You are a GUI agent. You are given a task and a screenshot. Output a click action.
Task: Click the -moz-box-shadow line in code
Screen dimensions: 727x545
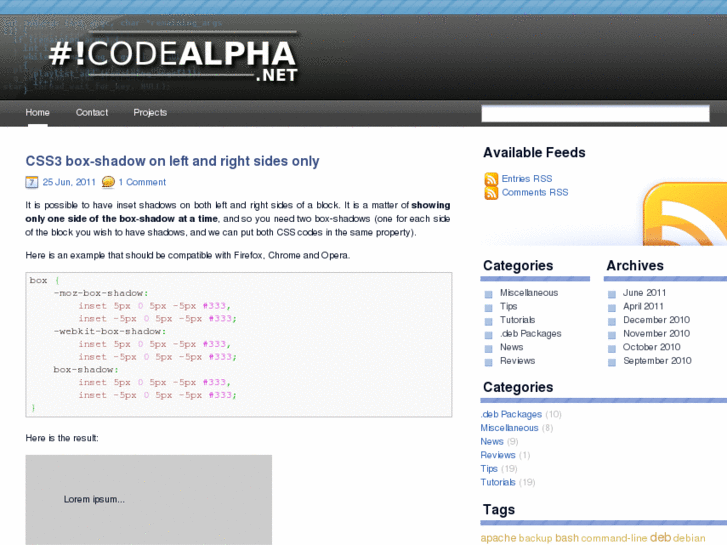pos(101,293)
